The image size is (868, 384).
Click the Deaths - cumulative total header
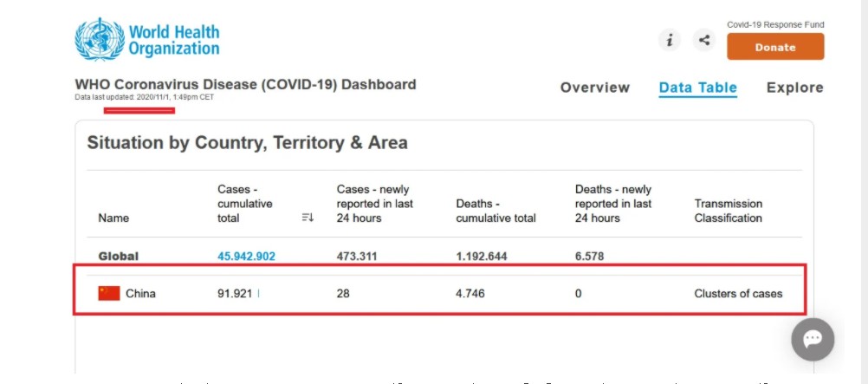496,212
